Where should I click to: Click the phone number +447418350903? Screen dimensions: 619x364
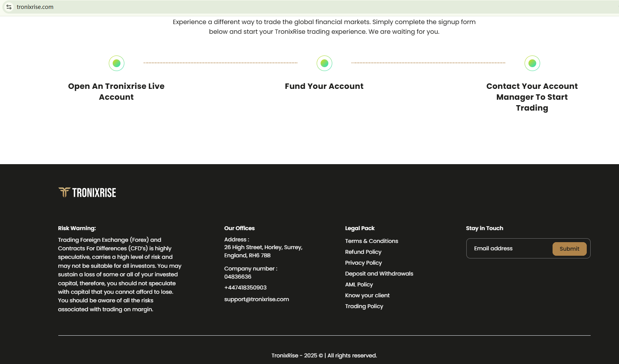(245, 288)
